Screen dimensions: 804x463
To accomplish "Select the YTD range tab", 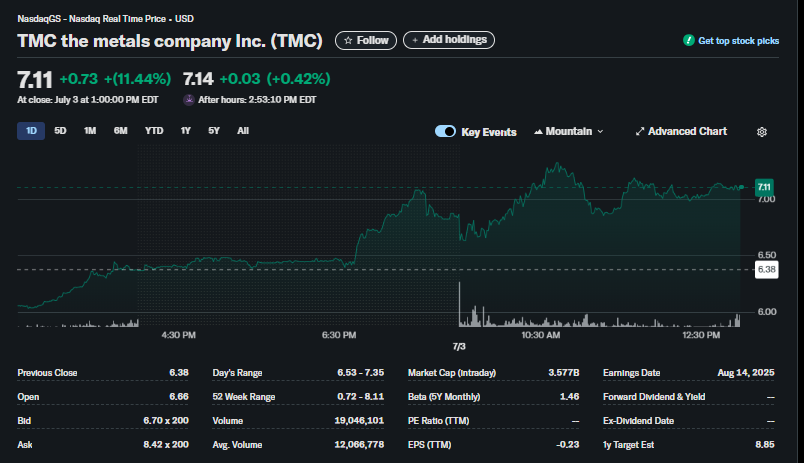I will tap(154, 131).
